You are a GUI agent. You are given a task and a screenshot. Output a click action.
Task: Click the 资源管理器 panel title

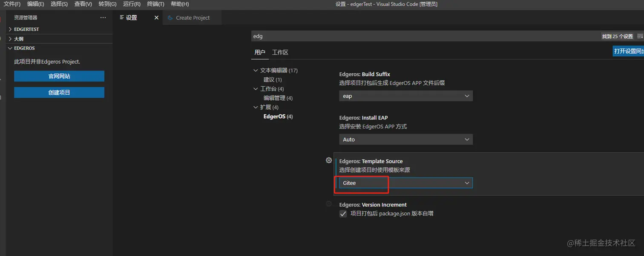(x=26, y=17)
